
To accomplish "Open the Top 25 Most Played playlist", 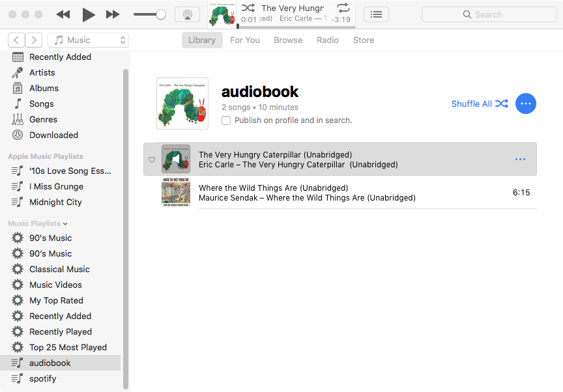I will point(61,348).
